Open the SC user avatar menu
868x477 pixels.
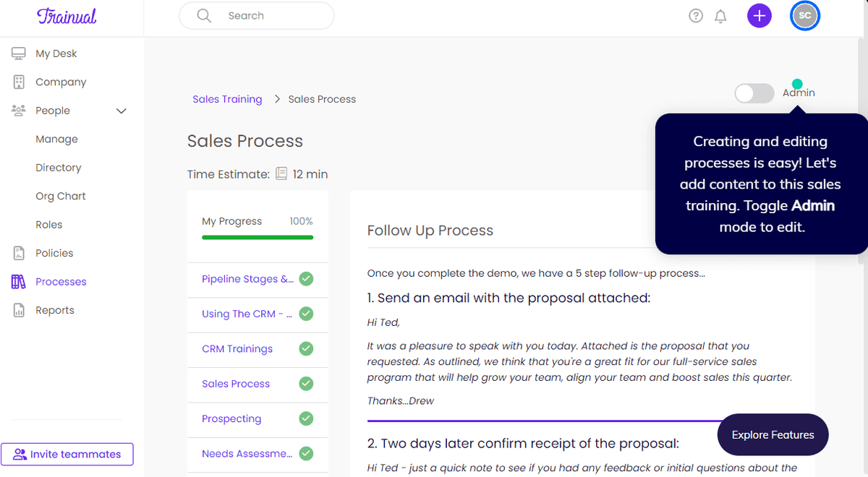tap(805, 16)
